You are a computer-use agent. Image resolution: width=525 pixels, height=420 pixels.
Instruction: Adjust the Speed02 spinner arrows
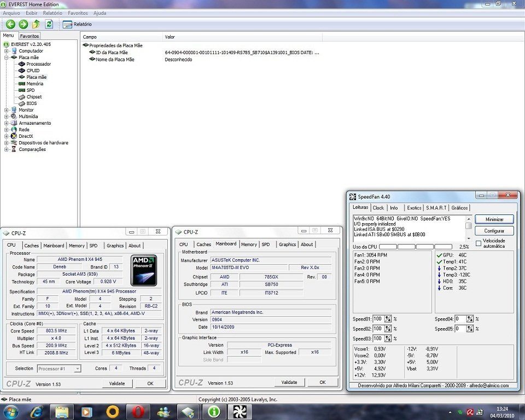pos(388,329)
